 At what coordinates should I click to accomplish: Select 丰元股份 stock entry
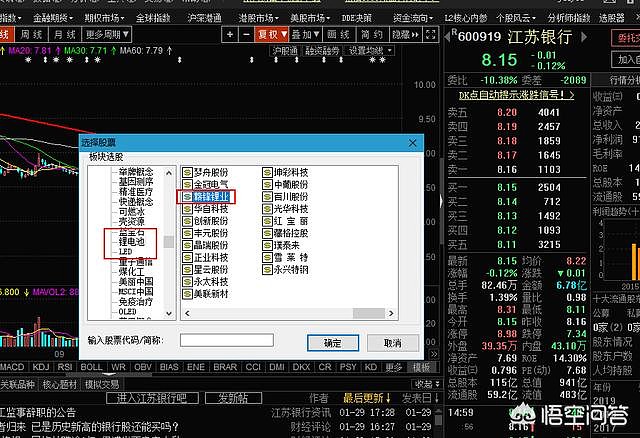[x=205, y=233]
